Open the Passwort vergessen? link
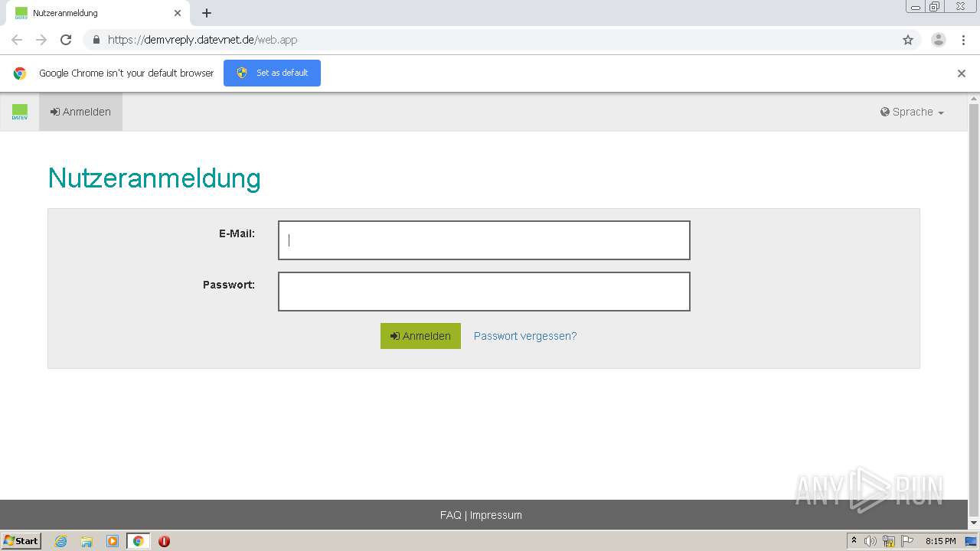 click(x=525, y=336)
